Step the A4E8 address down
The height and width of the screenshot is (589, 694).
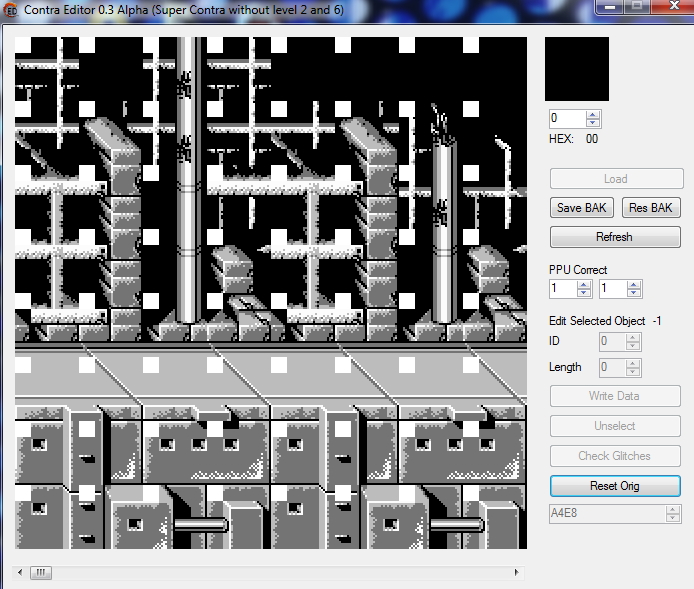click(673, 517)
